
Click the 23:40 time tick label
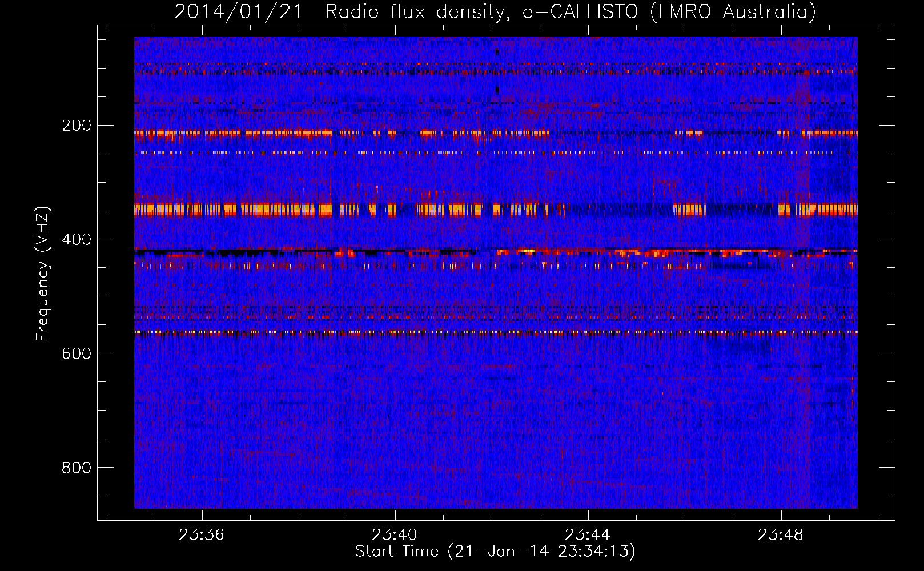point(395,534)
